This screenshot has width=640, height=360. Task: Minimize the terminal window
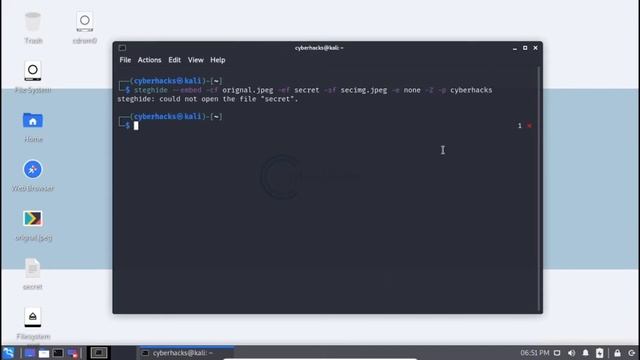515,48
